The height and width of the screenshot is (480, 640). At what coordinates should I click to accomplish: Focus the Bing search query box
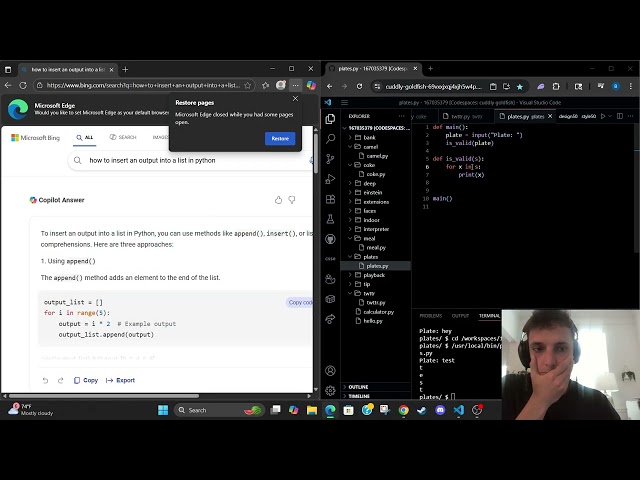(x=192, y=160)
